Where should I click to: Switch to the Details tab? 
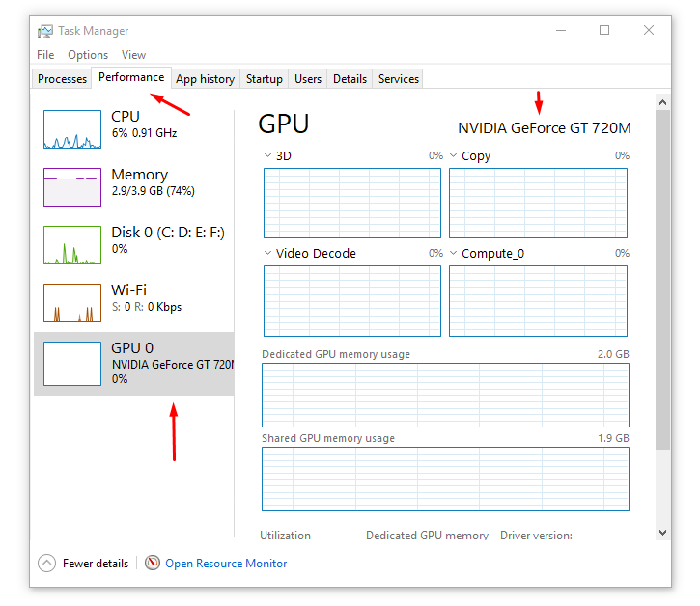point(350,79)
